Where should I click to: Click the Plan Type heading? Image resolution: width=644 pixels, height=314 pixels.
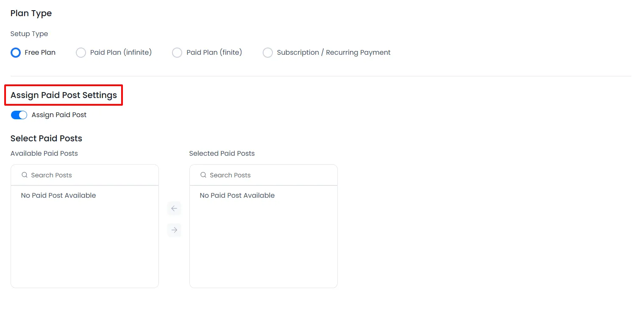point(31,13)
